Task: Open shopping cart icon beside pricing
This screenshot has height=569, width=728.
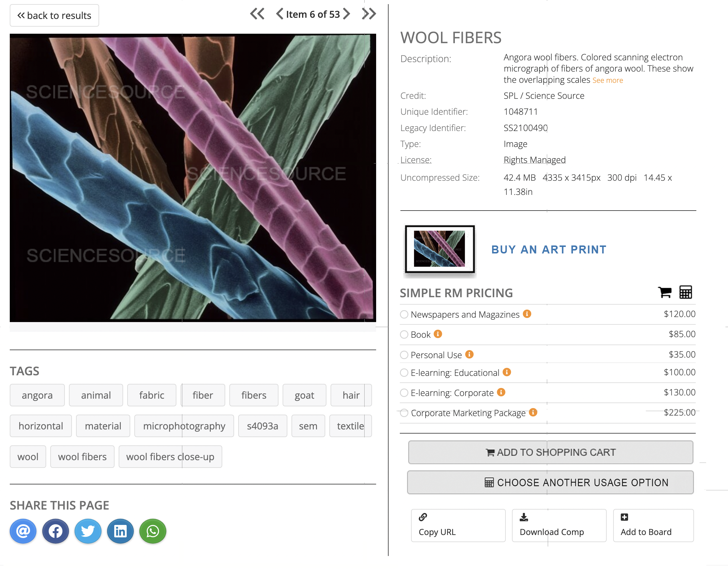Action: pyautogui.click(x=664, y=292)
